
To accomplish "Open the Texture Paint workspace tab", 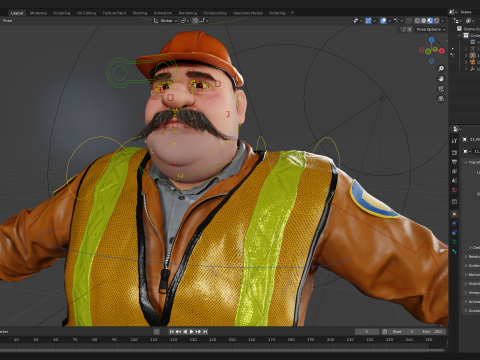I will [114, 13].
